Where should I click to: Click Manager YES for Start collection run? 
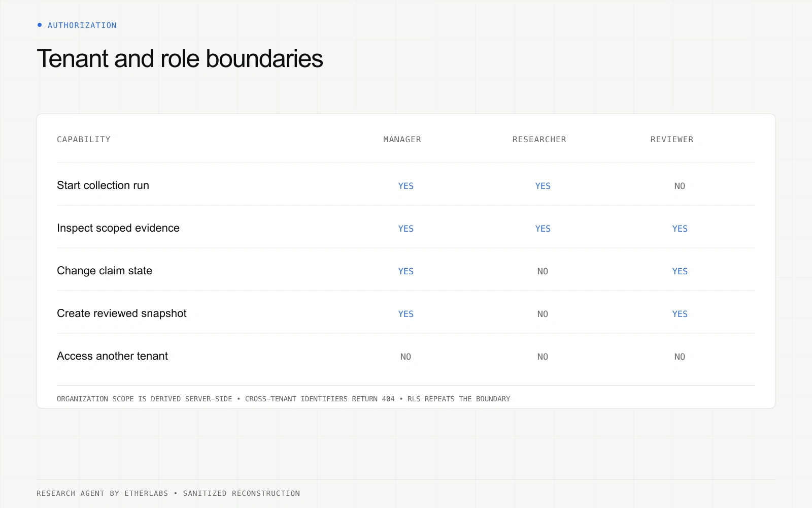click(406, 186)
